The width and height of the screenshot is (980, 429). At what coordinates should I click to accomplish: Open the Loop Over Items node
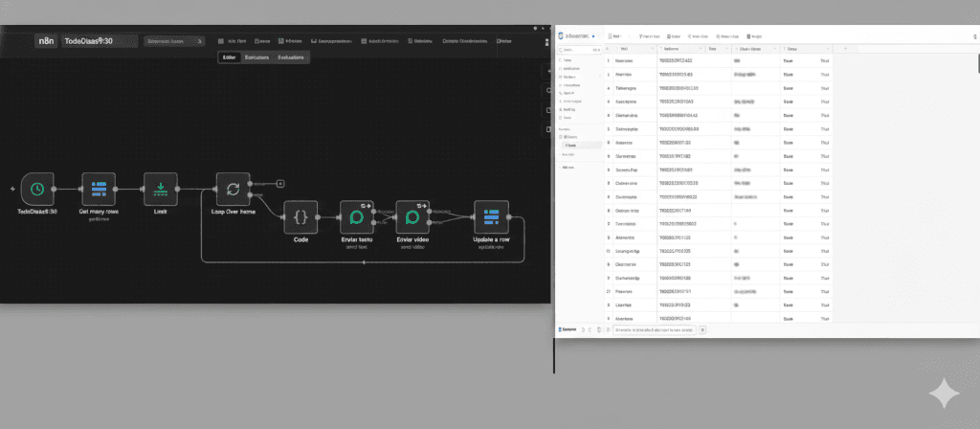click(x=233, y=189)
